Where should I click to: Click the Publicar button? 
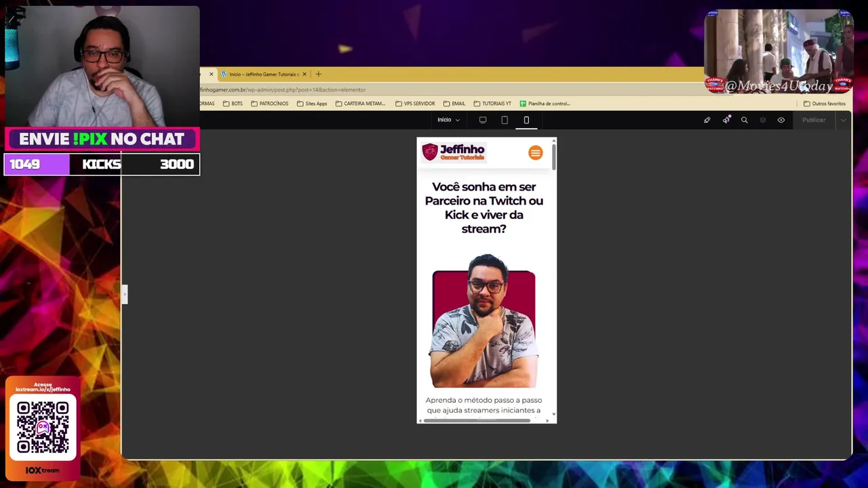[x=814, y=120]
